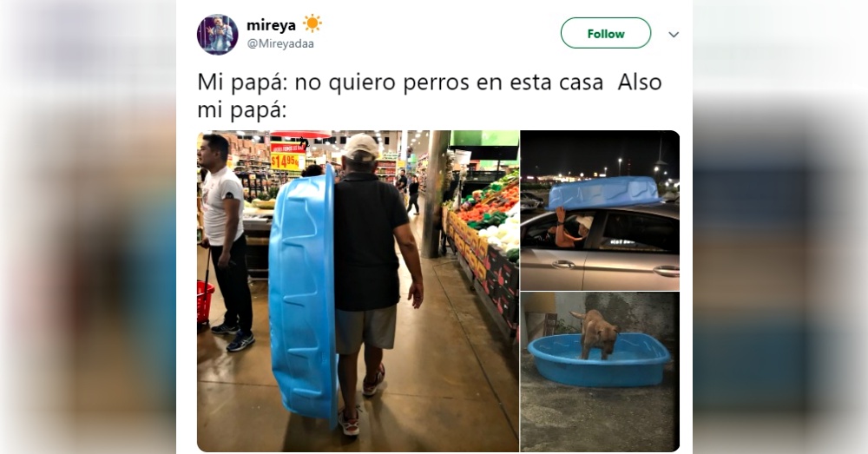Click the man's white cap in photo
Screen dimensions: 868x454
[361, 147]
